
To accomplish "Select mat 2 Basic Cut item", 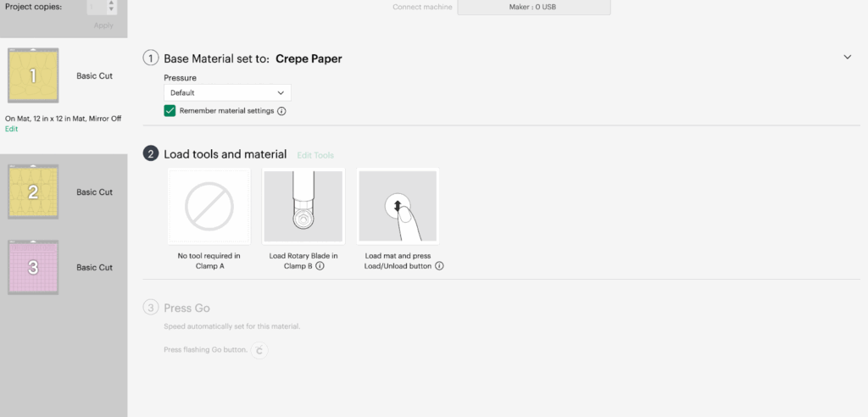I will coord(64,192).
